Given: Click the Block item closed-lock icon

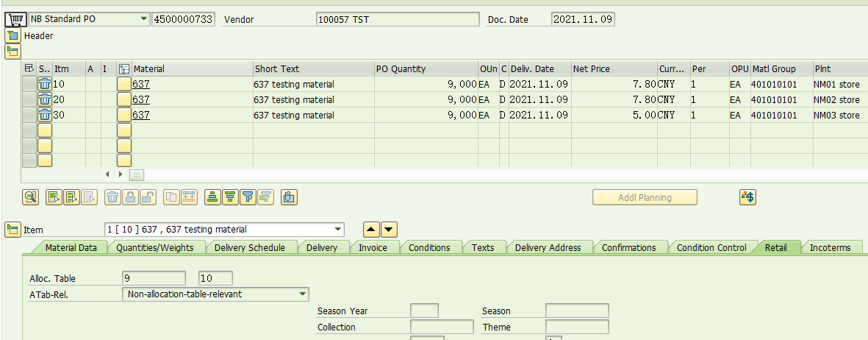Looking at the screenshot, I should click(131, 197).
